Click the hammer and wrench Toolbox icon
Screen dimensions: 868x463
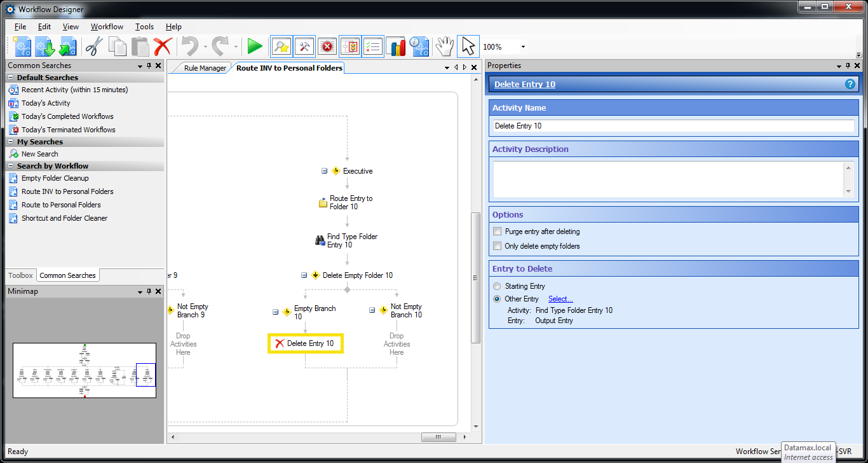tap(304, 46)
